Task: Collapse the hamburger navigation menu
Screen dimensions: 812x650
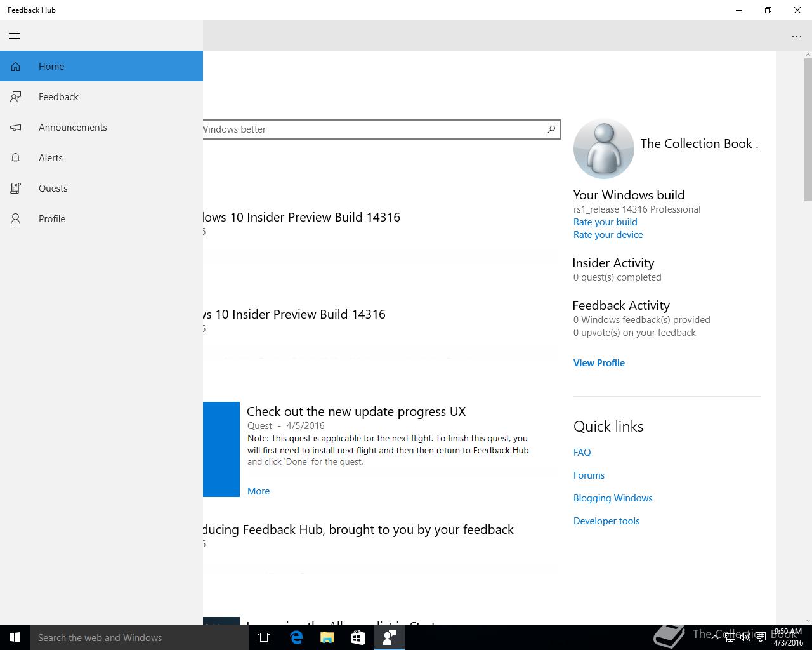Action: tap(15, 36)
